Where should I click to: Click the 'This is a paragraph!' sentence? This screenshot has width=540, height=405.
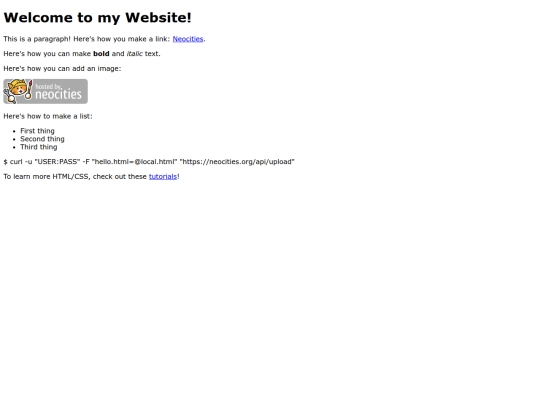coord(37,39)
